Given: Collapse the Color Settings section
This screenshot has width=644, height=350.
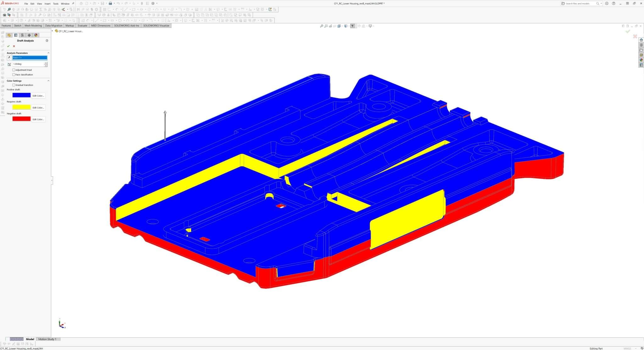Looking at the screenshot, I should coord(48,80).
